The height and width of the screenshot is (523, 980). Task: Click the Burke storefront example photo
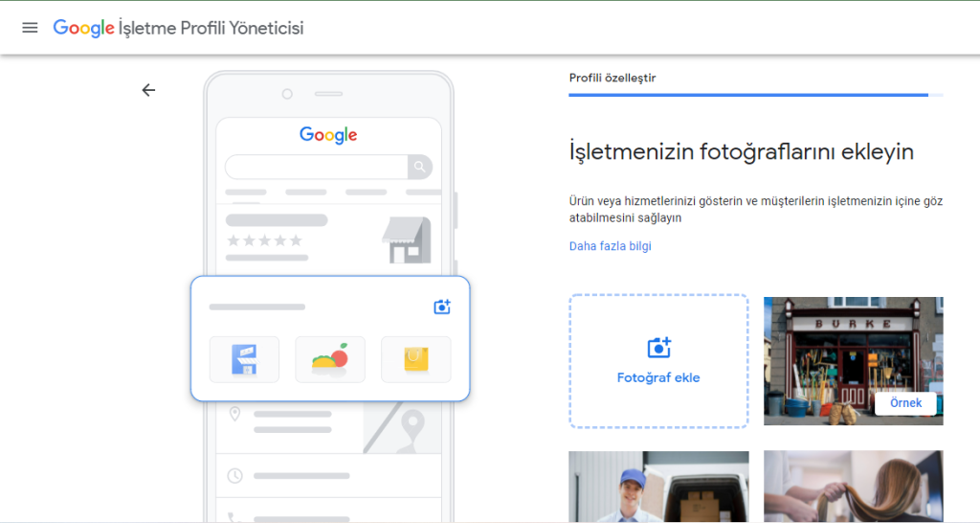(853, 361)
